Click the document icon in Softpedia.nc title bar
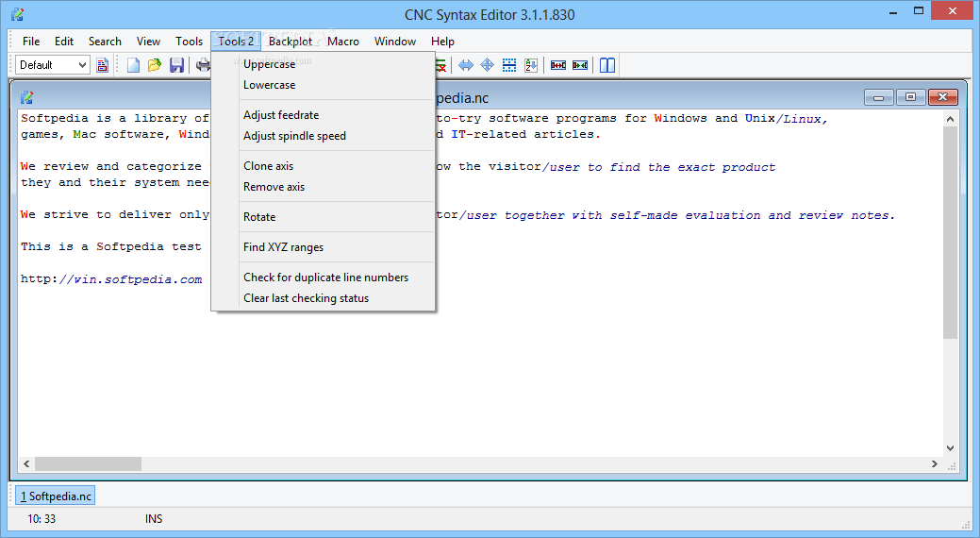The image size is (980, 538). [x=26, y=97]
